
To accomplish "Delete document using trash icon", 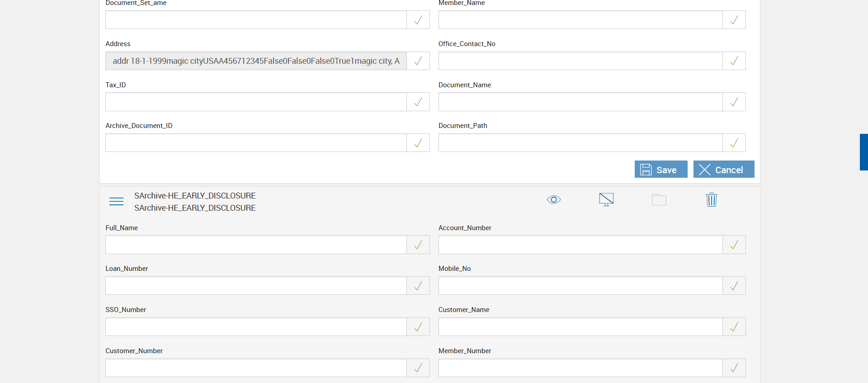I will point(712,200).
